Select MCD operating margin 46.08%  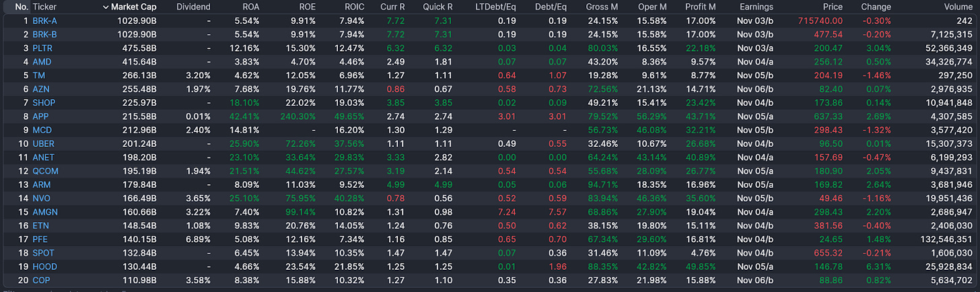point(652,130)
